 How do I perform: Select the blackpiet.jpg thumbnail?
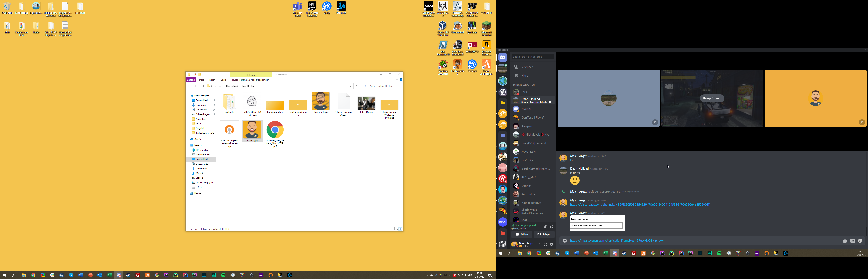coord(320,101)
